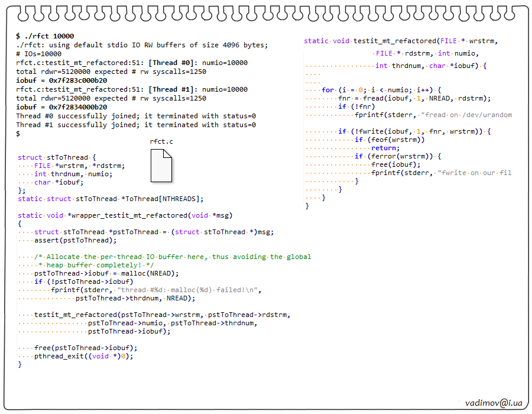Click the 'malloc(NREAD)' assignment line

click(x=106, y=273)
